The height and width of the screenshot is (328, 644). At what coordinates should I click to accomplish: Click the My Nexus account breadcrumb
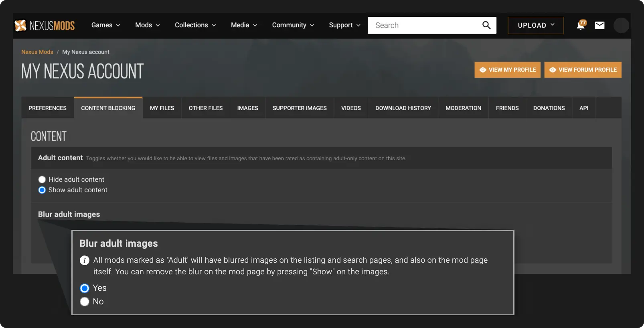pos(86,52)
